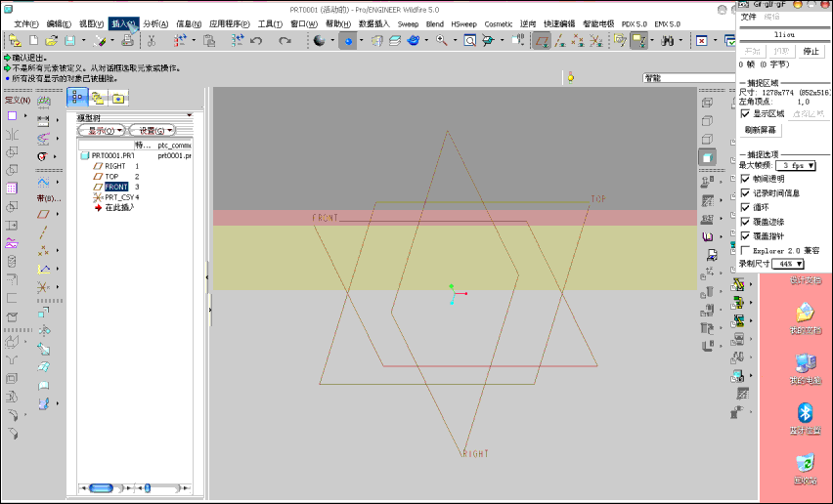The width and height of the screenshot is (833, 504).
Task: Click the layered sheets icon in toolbar
Action: 395,40
